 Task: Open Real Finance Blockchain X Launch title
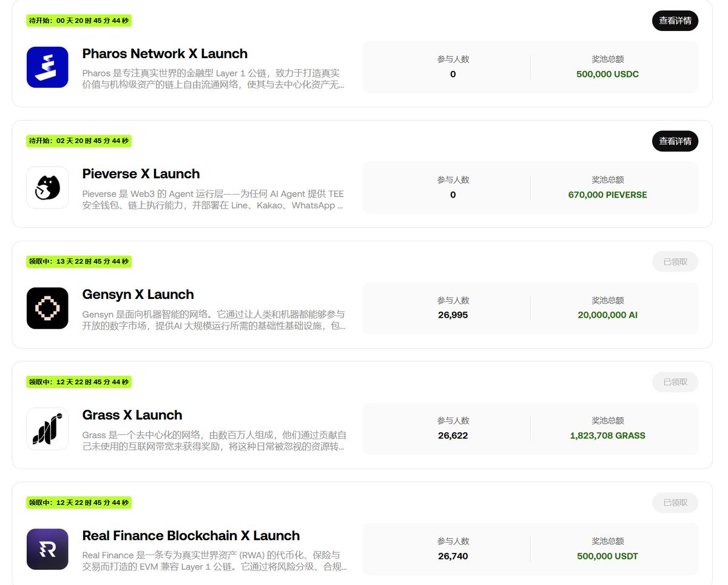pyautogui.click(x=191, y=536)
